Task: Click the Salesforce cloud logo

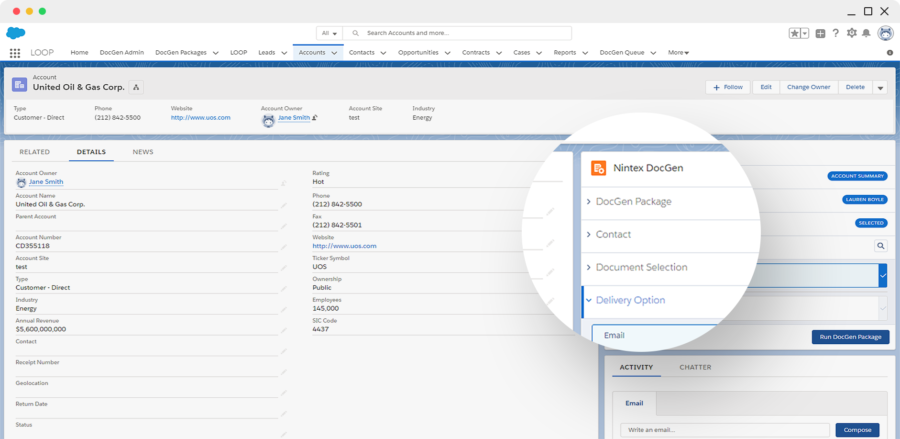Action: (x=15, y=33)
